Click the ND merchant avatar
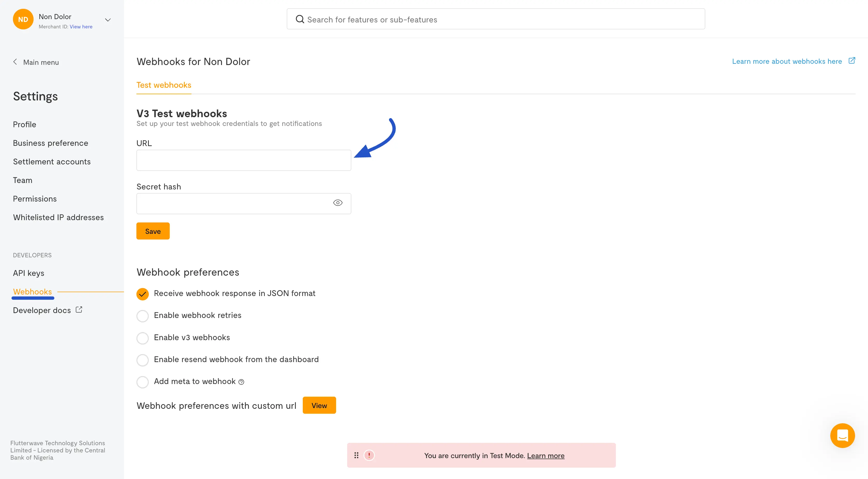Image resolution: width=868 pixels, height=479 pixels. 23,19
